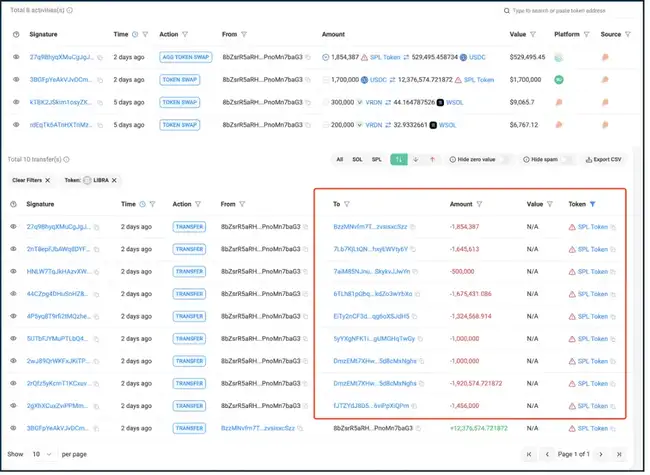This screenshot has height=475, width=650.
Task: Remove the LIBRA token filter chip
Action: [x=114, y=180]
